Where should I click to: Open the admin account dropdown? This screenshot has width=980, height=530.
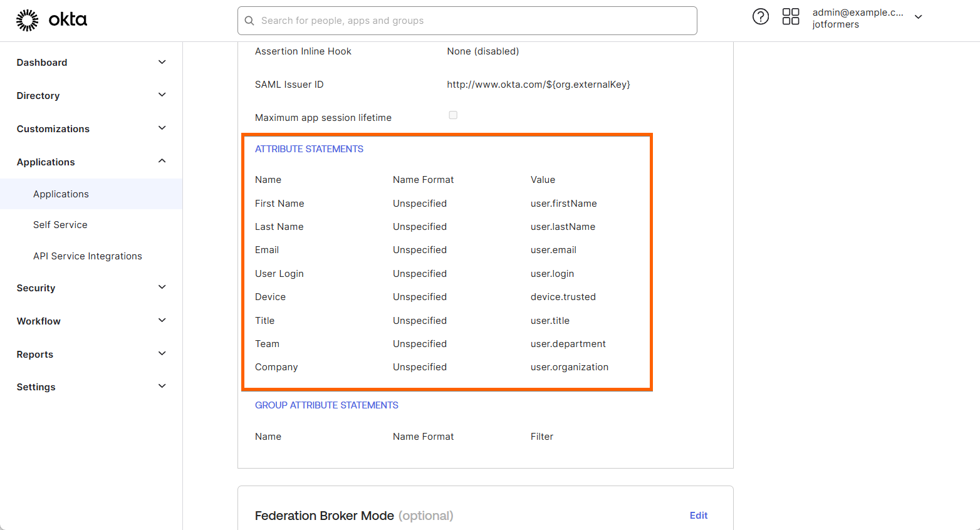click(x=918, y=18)
